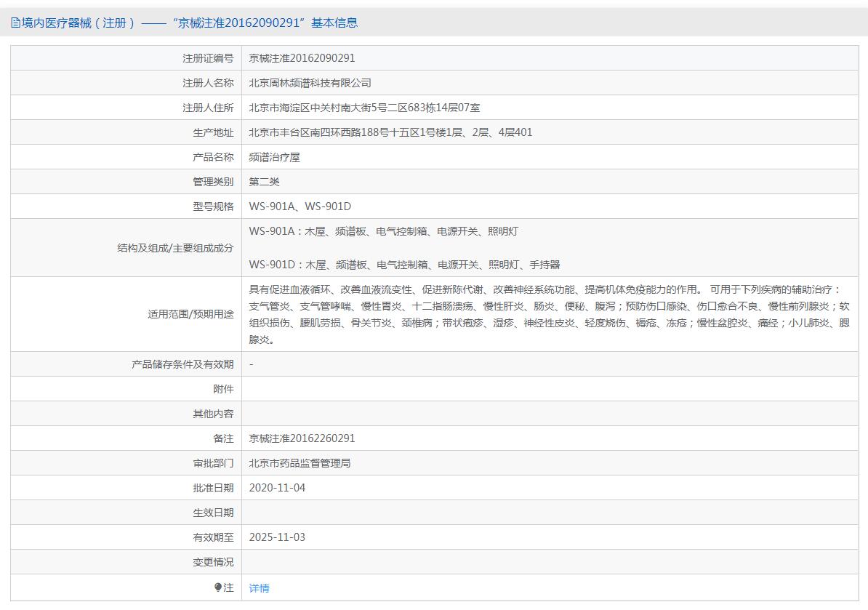The height and width of the screenshot is (610, 868).
Task: Click the 变更情况 row label
Action: (213, 562)
